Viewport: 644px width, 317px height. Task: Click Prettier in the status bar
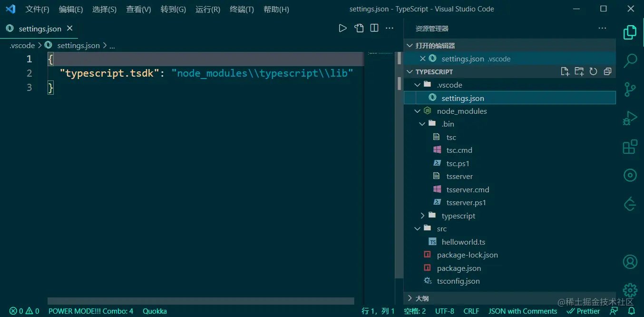click(583, 311)
